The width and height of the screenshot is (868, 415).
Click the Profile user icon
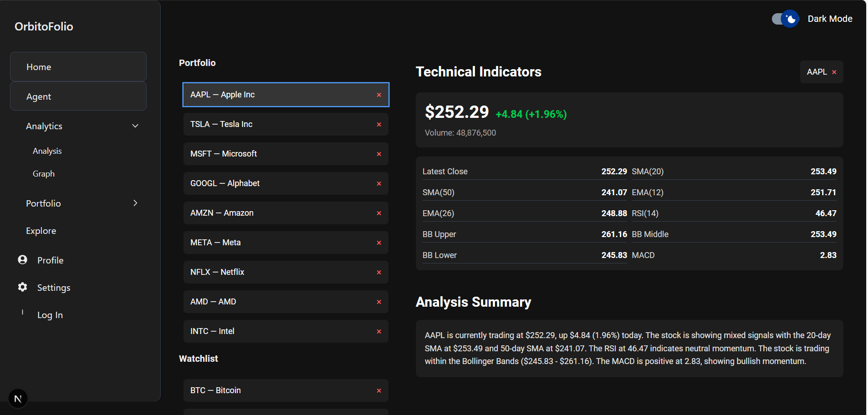(x=22, y=260)
